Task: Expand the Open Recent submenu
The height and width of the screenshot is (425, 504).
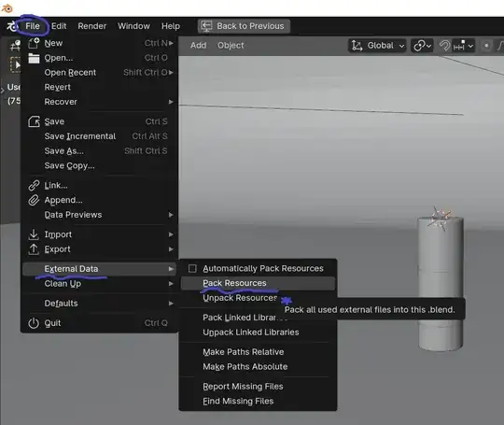Action: [100, 72]
